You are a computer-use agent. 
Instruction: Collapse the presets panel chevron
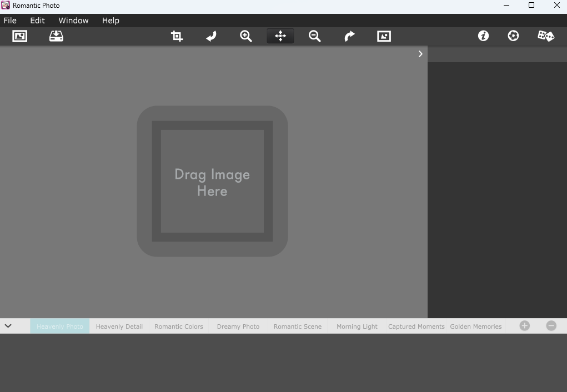pyautogui.click(x=8, y=326)
